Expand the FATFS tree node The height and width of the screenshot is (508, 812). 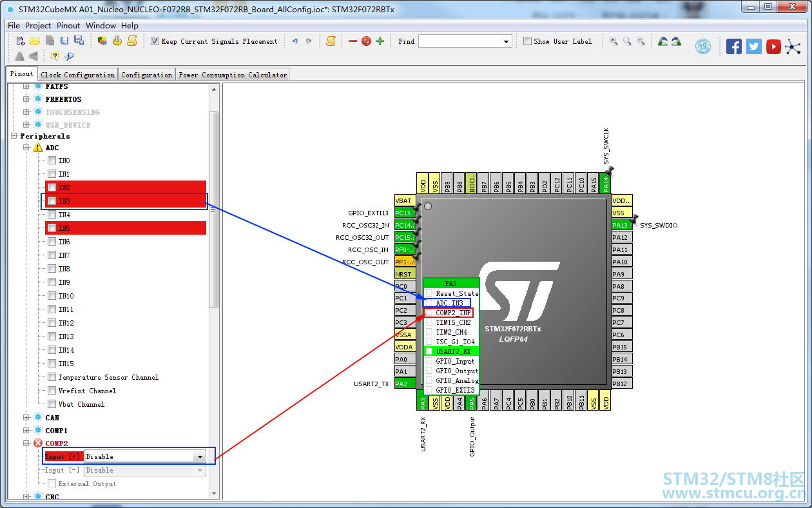[x=26, y=86]
